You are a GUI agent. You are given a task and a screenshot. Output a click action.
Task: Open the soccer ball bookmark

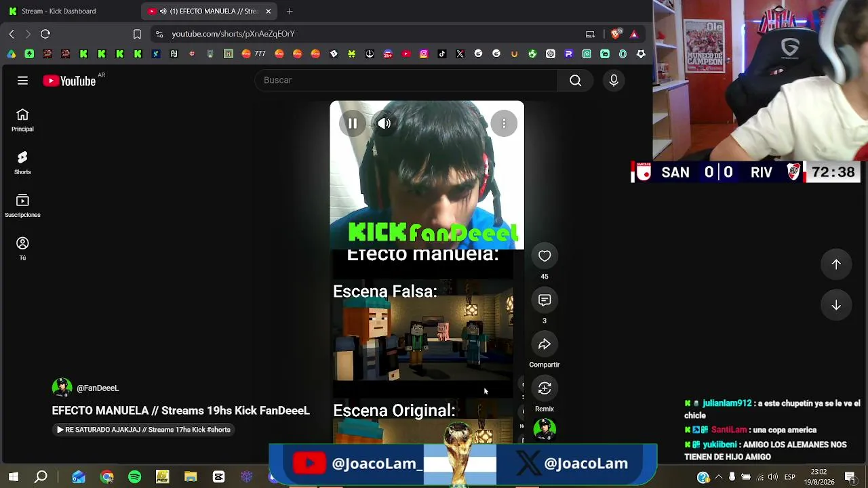pos(532,54)
